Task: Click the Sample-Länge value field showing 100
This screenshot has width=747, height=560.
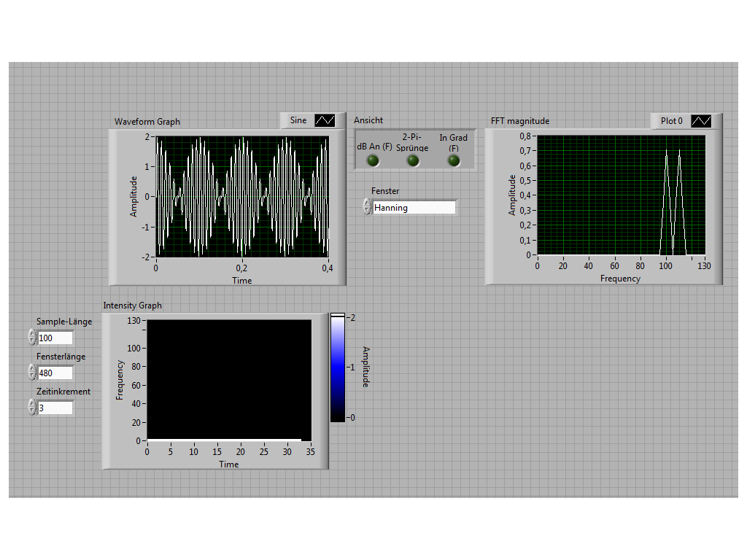Action: pos(55,338)
